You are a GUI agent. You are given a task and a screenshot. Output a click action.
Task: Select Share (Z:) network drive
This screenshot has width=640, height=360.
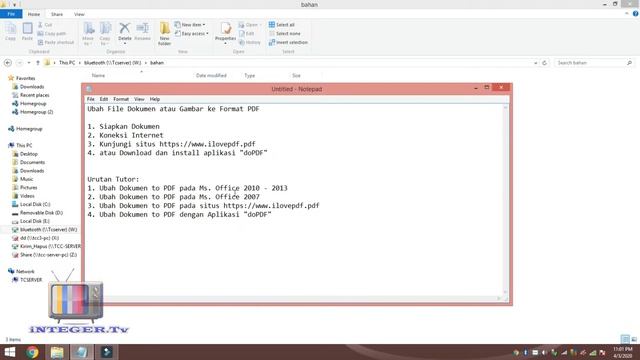point(48,255)
